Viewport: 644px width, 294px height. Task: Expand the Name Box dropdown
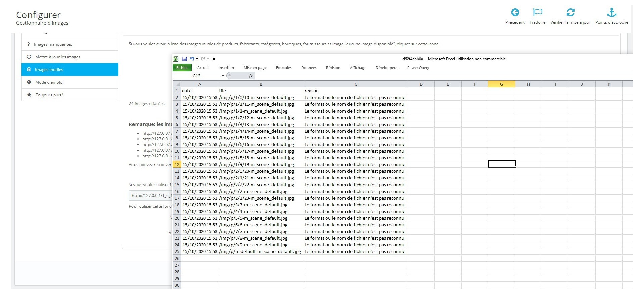point(223,76)
